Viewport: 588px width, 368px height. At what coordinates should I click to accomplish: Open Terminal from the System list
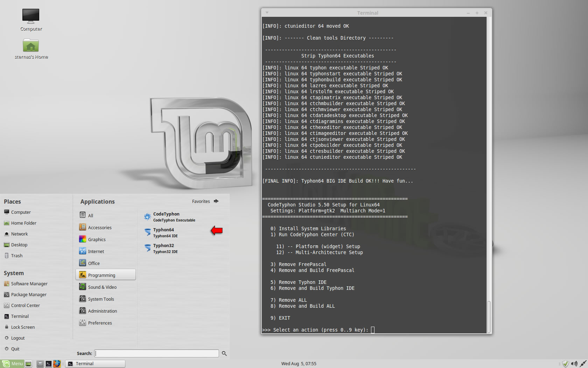tap(16, 316)
